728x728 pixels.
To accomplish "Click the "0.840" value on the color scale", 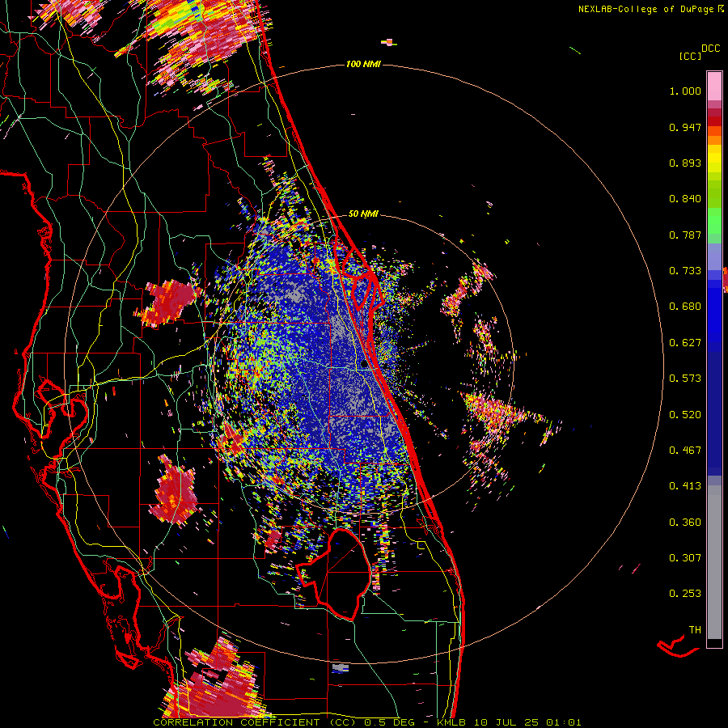I will (685, 199).
